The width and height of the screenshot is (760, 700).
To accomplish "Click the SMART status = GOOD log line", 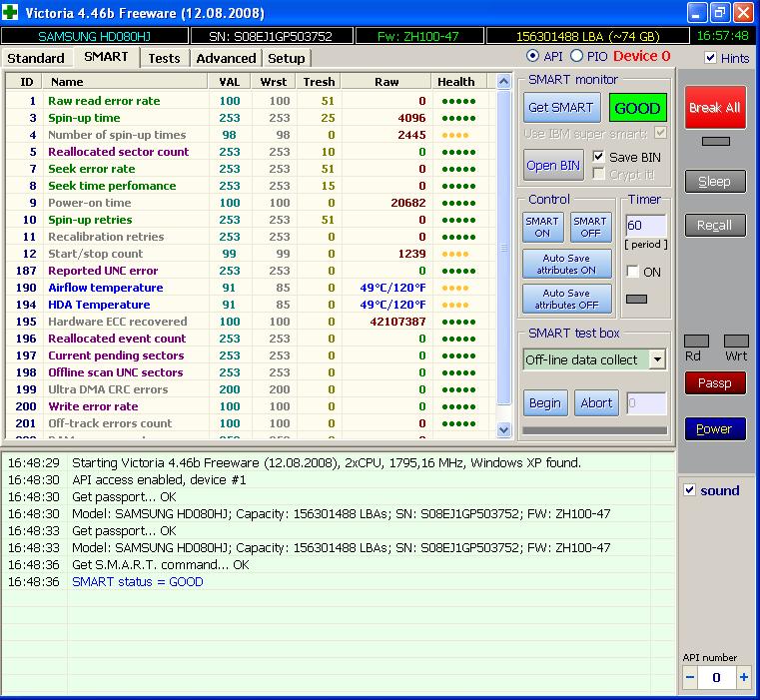I will click(x=138, y=582).
